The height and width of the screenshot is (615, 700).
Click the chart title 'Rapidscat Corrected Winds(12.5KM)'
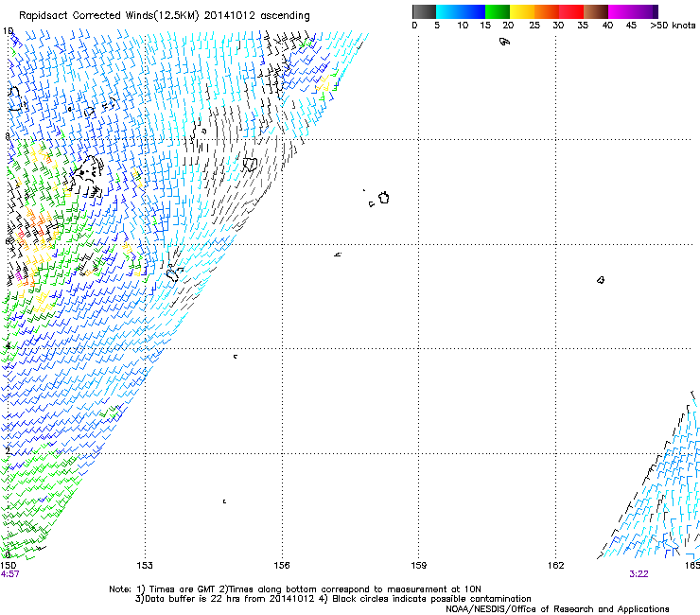[109, 16]
